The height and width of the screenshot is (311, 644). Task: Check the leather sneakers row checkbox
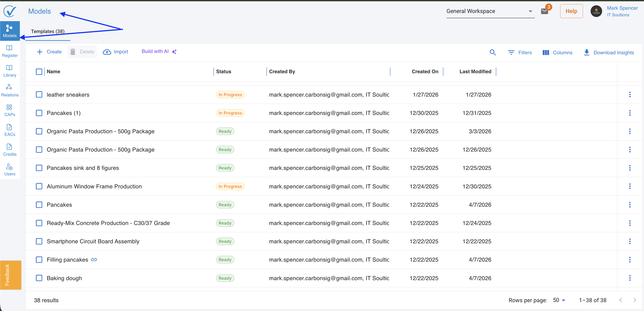[39, 94]
